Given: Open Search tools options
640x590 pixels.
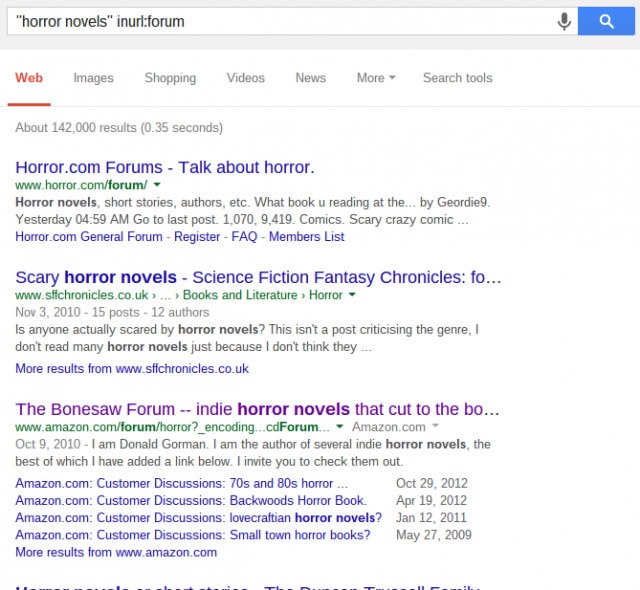Looking at the screenshot, I should pos(458,78).
